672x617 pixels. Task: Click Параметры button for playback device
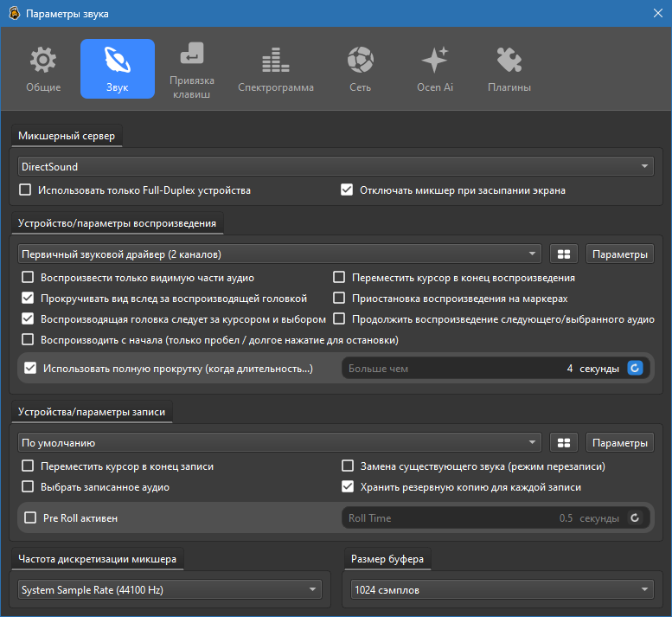click(x=620, y=254)
